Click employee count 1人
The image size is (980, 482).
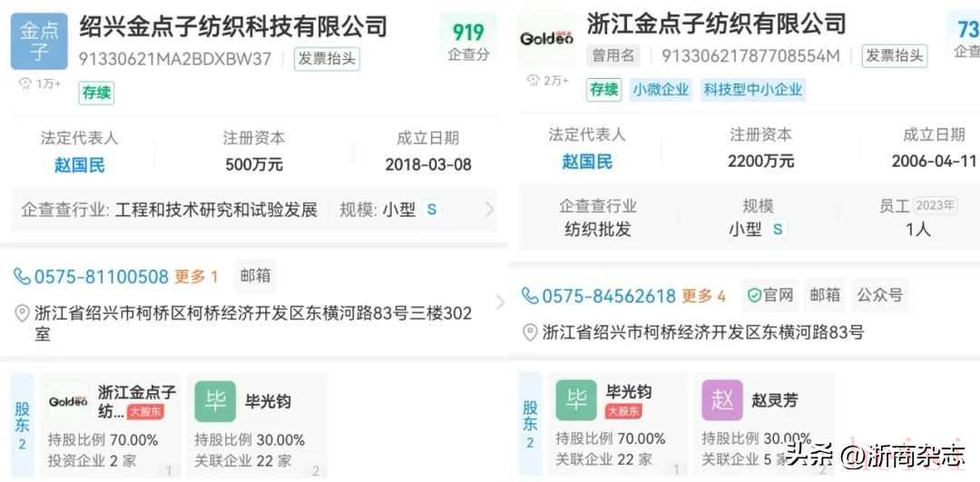[x=918, y=230]
